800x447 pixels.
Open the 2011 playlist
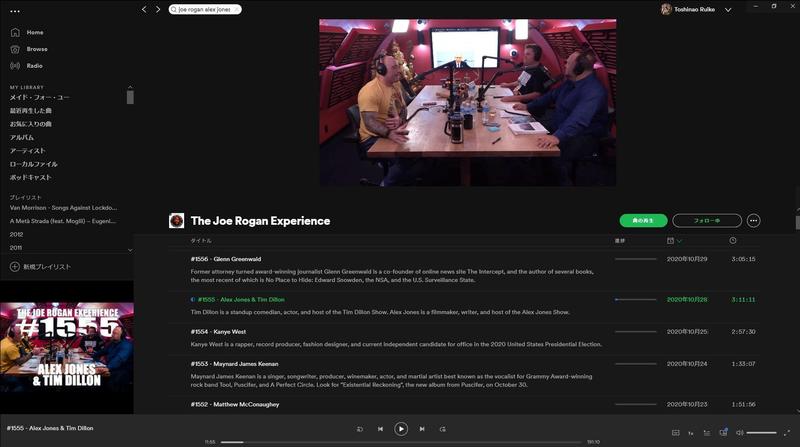(x=16, y=247)
